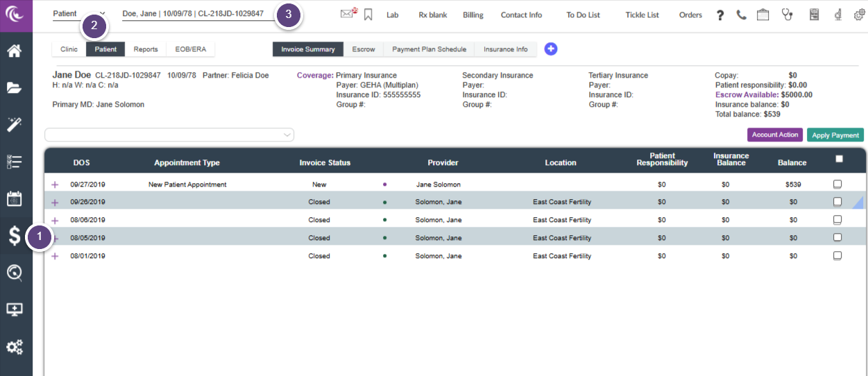This screenshot has width=868, height=376.
Task: Open the empty filter dropdown above table
Action: tap(169, 135)
